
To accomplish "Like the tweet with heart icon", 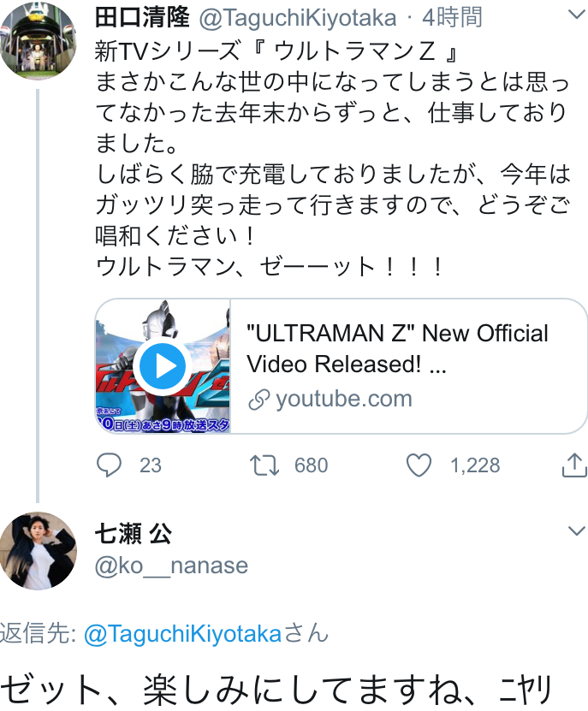I will pos(419,465).
